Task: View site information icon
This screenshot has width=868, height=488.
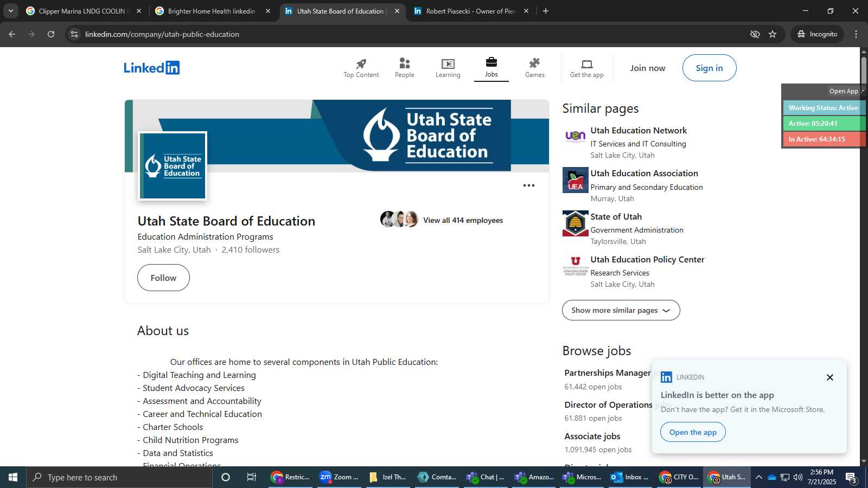Action: pos(74,34)
